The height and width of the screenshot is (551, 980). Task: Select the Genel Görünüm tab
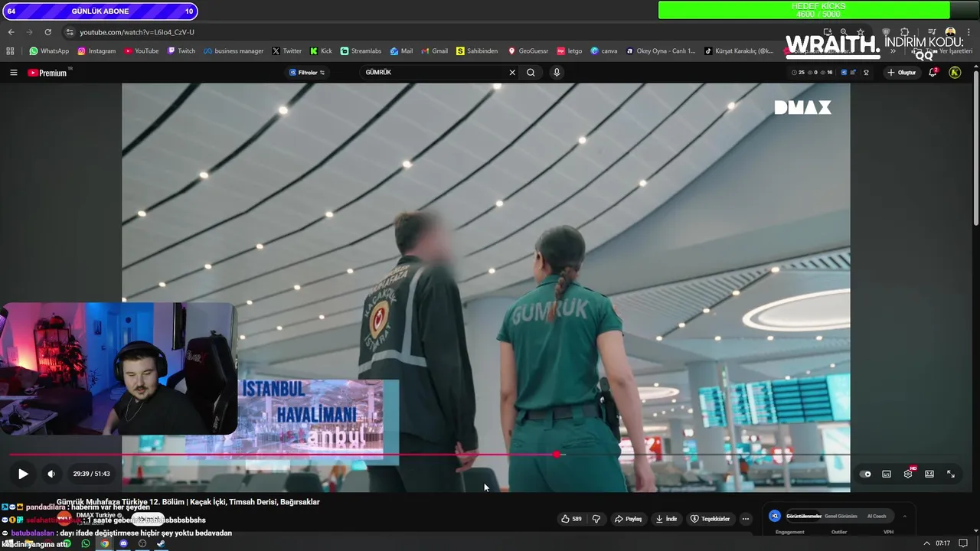[841, 517]
